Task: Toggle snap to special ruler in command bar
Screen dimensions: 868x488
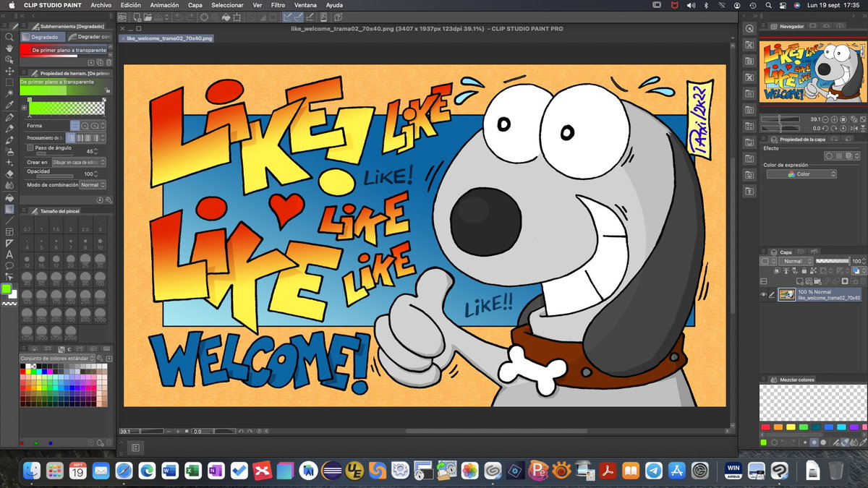Action: (x=299, y=17)
